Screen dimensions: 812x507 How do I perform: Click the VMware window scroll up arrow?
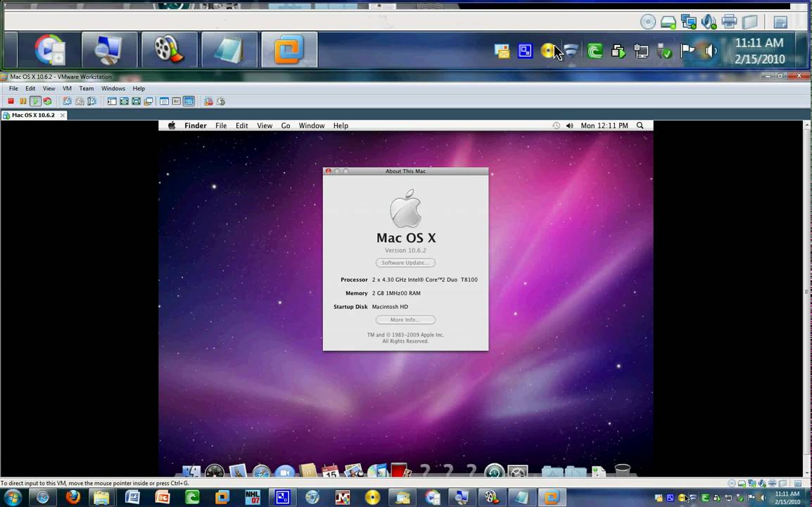click(x=807, y=125)
